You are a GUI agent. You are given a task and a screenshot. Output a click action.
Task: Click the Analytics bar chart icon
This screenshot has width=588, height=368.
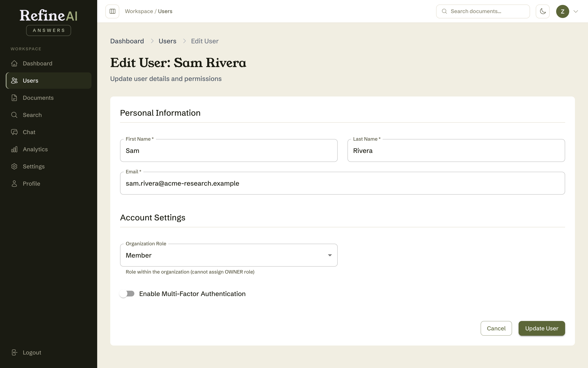point(14,149)
